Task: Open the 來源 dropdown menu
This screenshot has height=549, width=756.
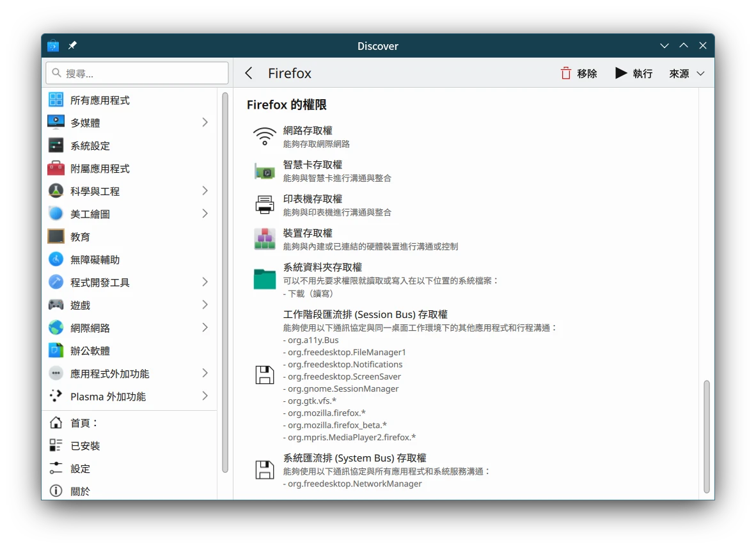Action: [x=686, y=74]
